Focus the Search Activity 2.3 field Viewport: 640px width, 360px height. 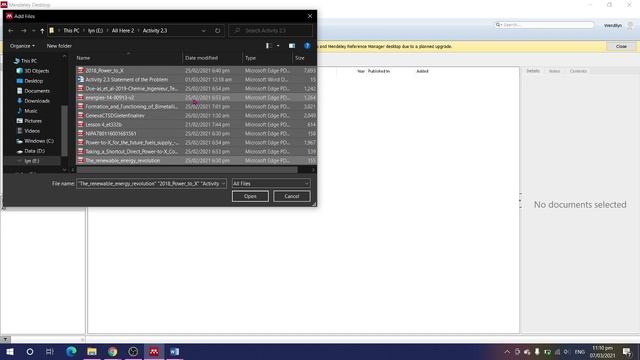point(271,31)
